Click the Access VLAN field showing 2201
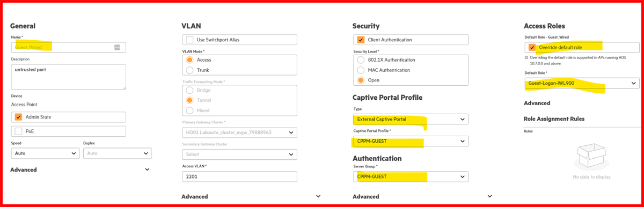The height and width of the screenshot is (207, 644). (x=239, y=176)
